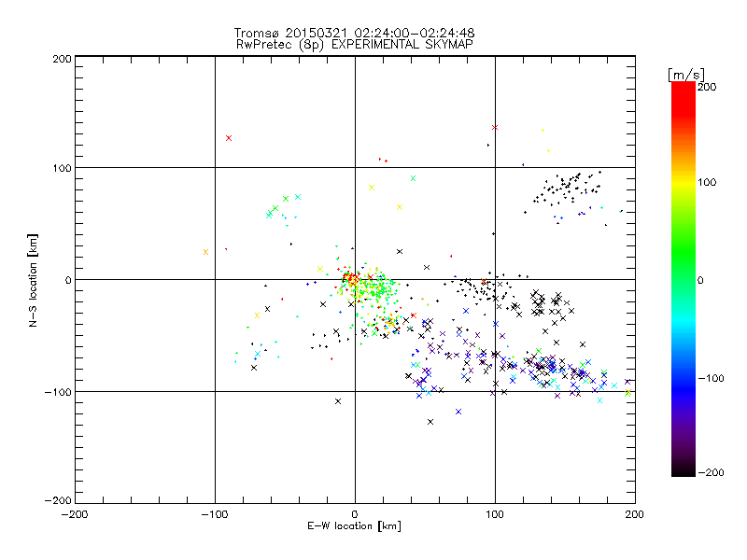Screen dimensions: 747x560
Task: Click the '0' tick label on the N-S axis
Action: coord(68,280)
